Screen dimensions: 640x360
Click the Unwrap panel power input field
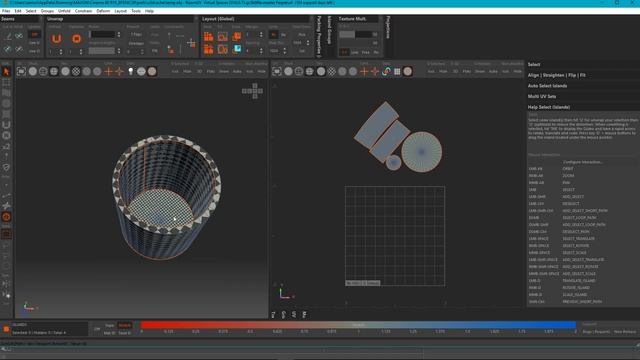tap(102, 35)
